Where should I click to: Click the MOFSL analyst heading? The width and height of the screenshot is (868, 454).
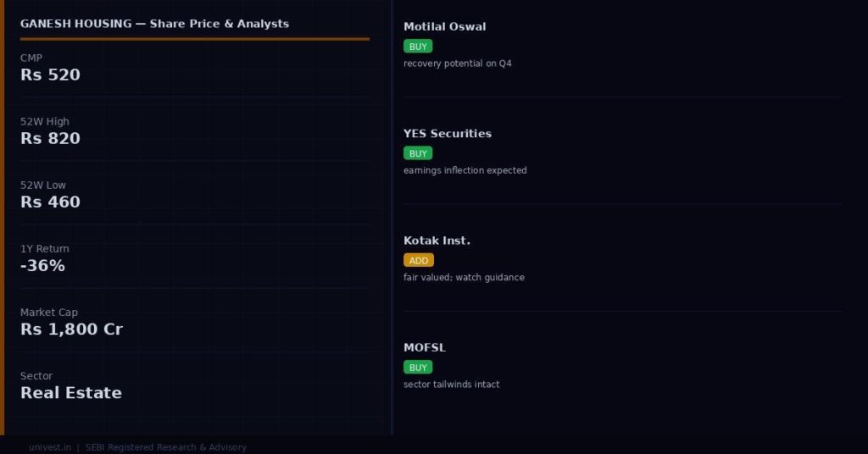[x=425, y=347]
